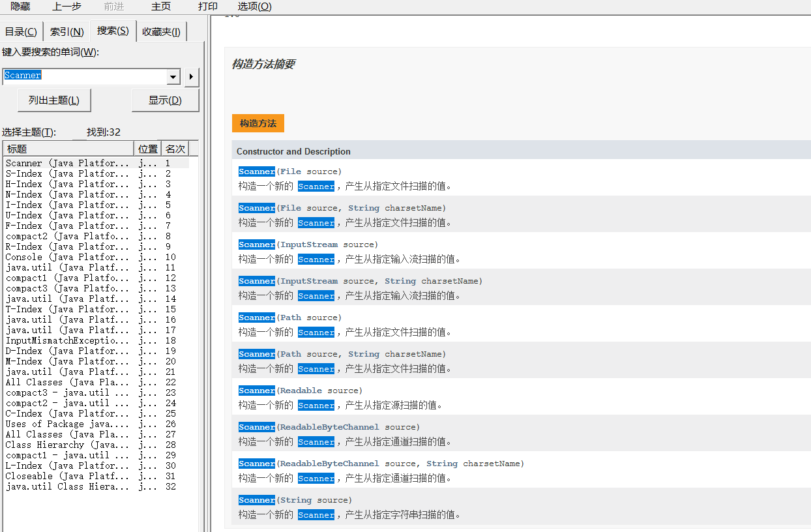This screenshot has height=532, width=811.
Task: Select Class Hierarchy (Java... row 28
Action: point(96,445)
